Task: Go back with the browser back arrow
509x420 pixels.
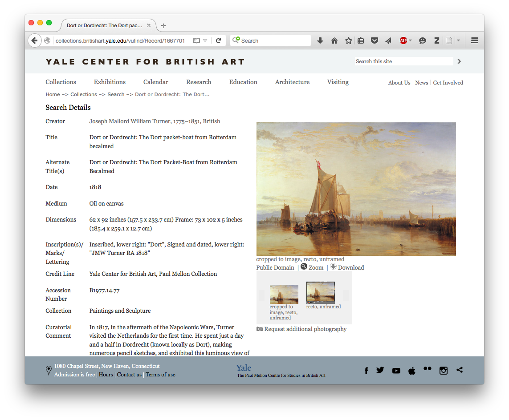Action: click(x=34, y=40)
